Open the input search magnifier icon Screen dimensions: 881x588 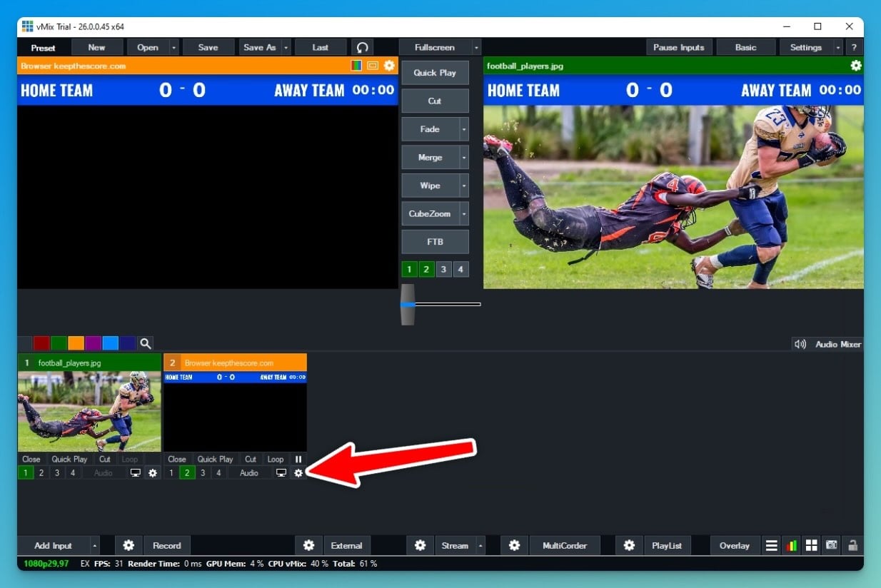(146, 343)
